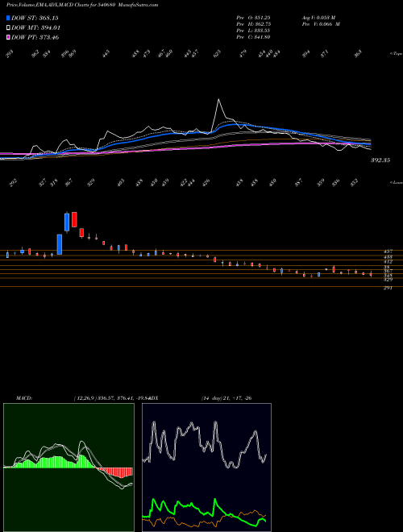Click the Pre H (high) price value
This screenshot has width=403, height=532.
(253, 24)
